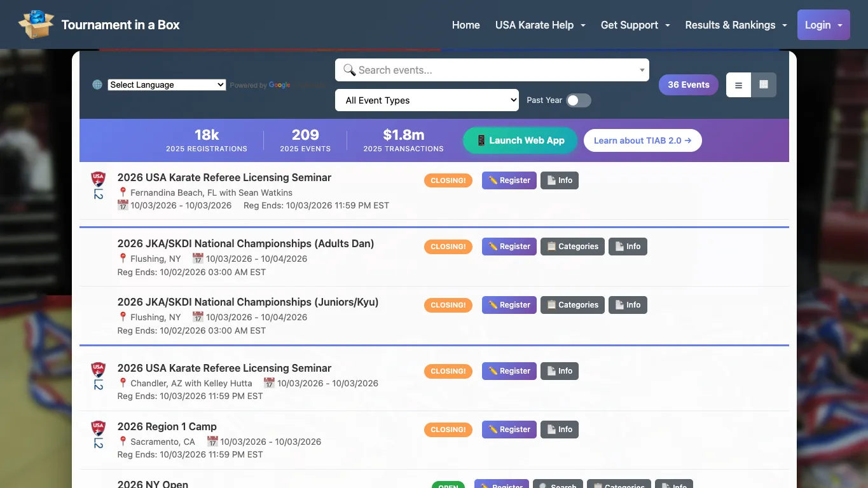
Task: Toggle the Past Year switch
Action: point(579,100)
